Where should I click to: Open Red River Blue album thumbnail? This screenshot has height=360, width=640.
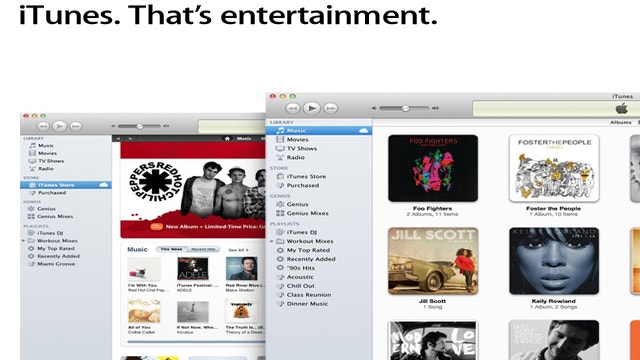[242, 269]
